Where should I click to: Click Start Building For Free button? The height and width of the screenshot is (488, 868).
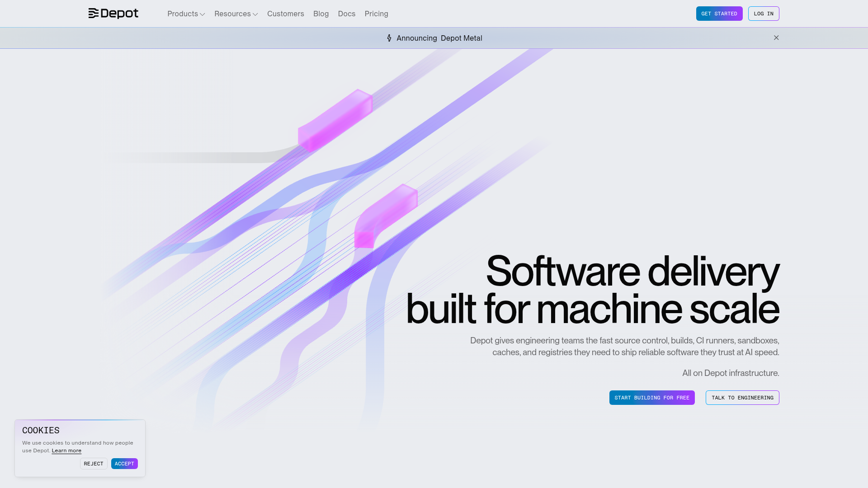click(652, 398)
